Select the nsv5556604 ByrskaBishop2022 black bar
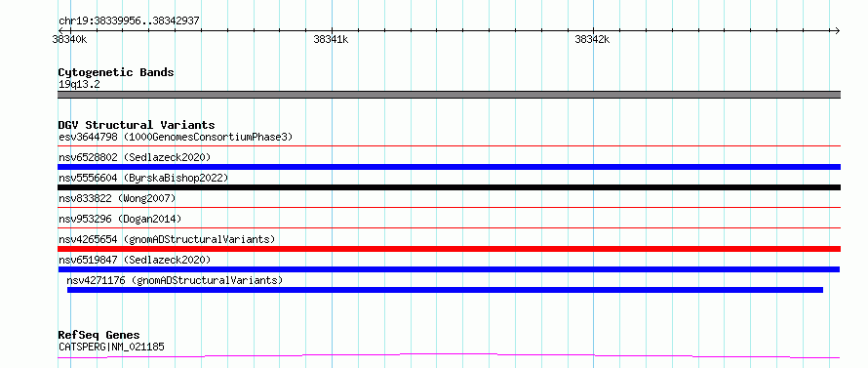 click(449, 187)
